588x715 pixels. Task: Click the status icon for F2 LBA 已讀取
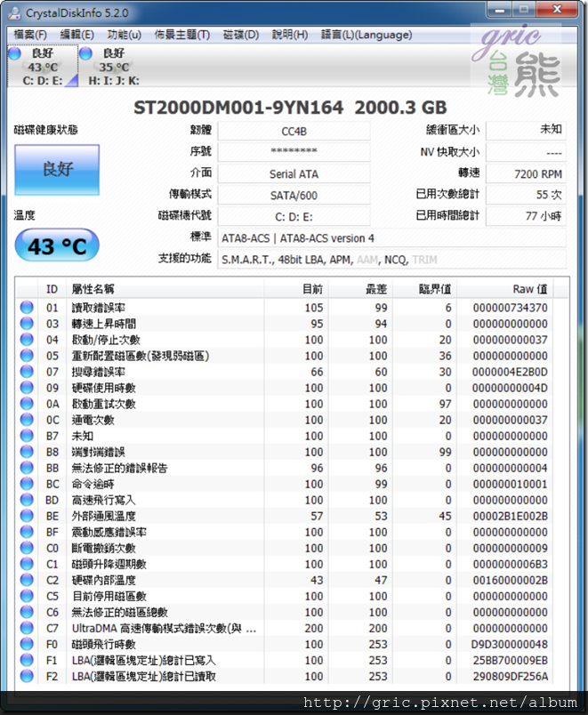27,676
